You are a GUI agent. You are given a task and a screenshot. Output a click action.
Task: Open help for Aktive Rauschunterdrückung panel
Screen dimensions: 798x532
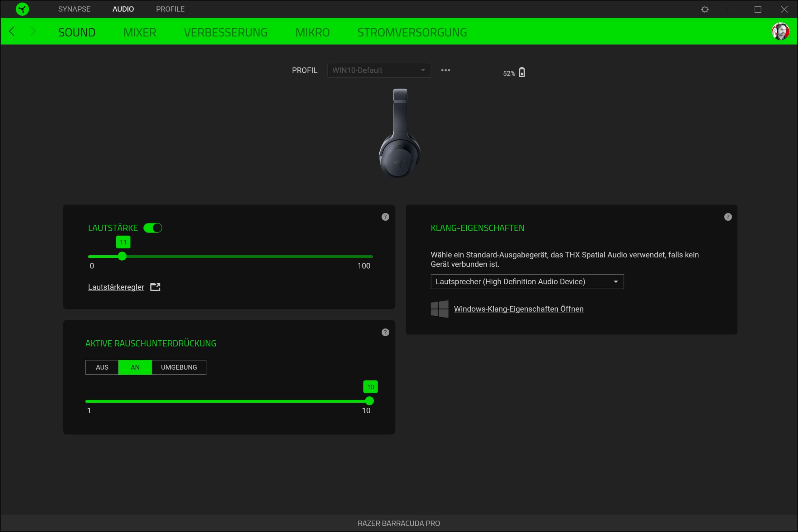click(385, 333)
